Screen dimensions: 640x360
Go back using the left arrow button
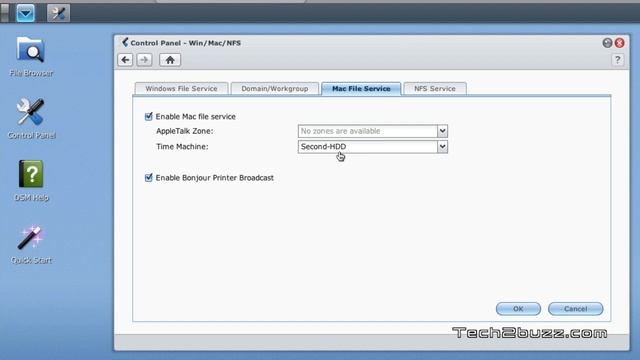click(x=125, y=60)
